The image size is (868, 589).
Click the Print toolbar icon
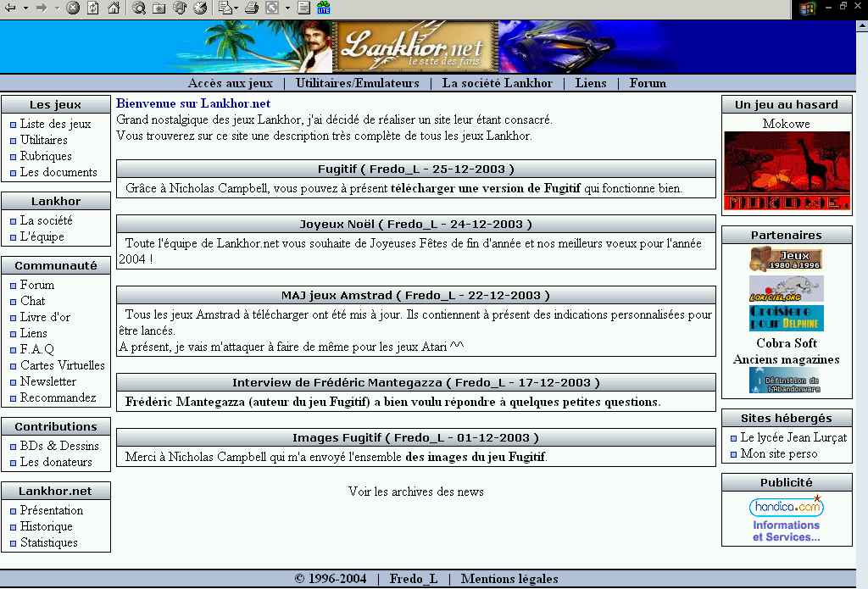point(252,8)
